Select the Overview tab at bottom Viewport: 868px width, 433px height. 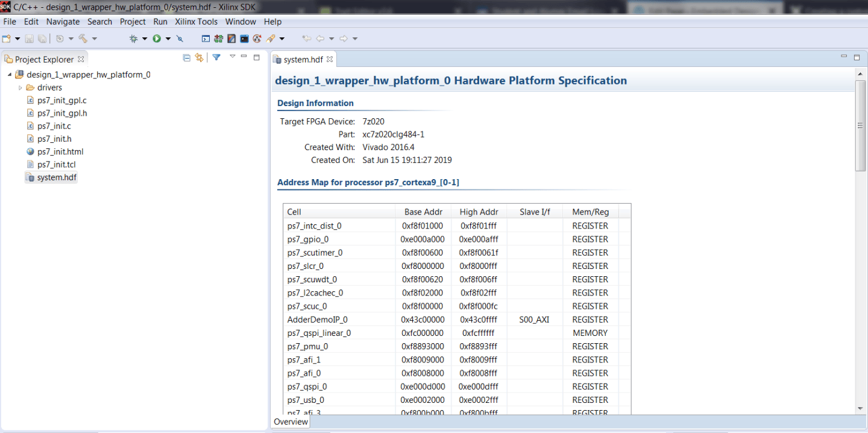pyautogui.click(x=291, y=422)
